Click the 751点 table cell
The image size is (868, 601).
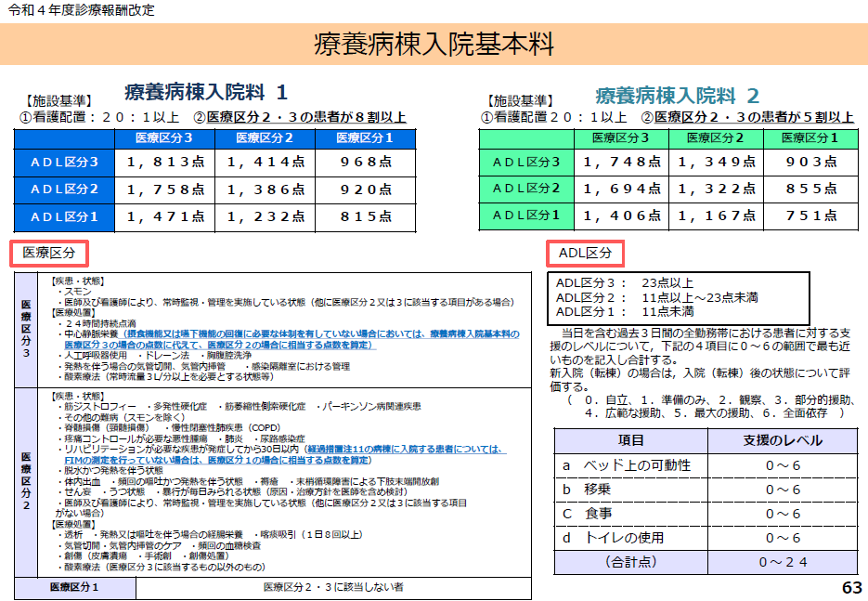pyautogui.click(x=810, y=216)
